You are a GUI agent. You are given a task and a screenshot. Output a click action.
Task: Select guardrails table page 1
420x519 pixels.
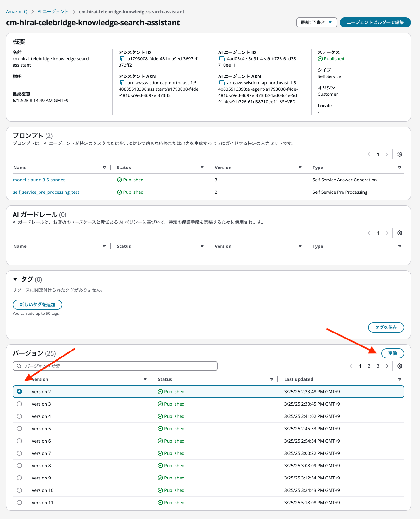point(378,233)
